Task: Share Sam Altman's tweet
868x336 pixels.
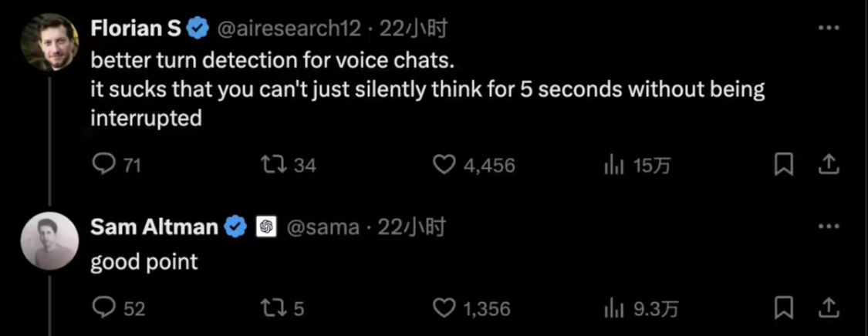Action: pos(828,308)
